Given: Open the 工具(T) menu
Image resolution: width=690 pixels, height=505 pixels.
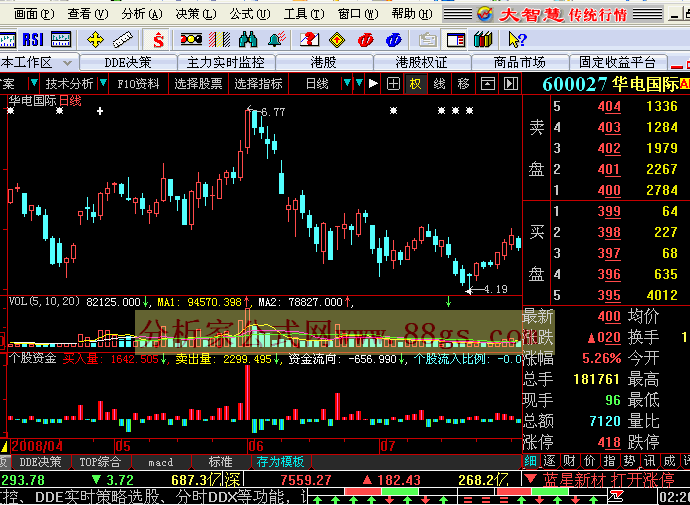Looking at the screenshot, I should pos(304,14).
